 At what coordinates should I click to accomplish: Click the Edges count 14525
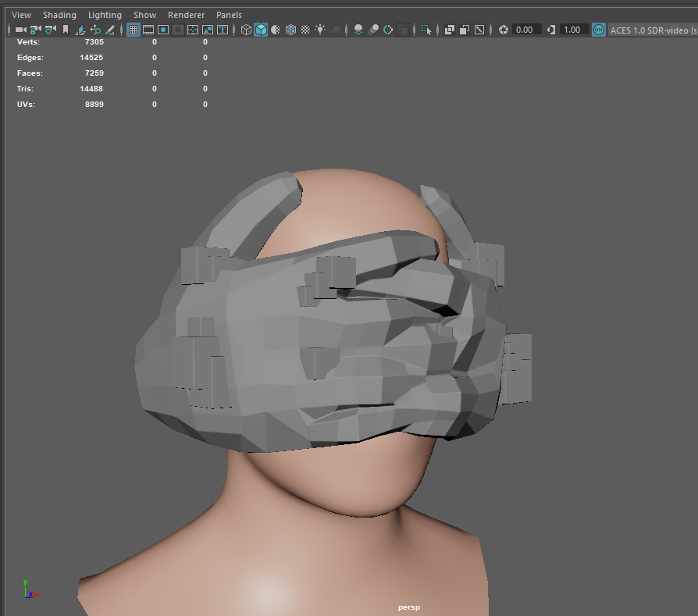[x=91, y=58]
